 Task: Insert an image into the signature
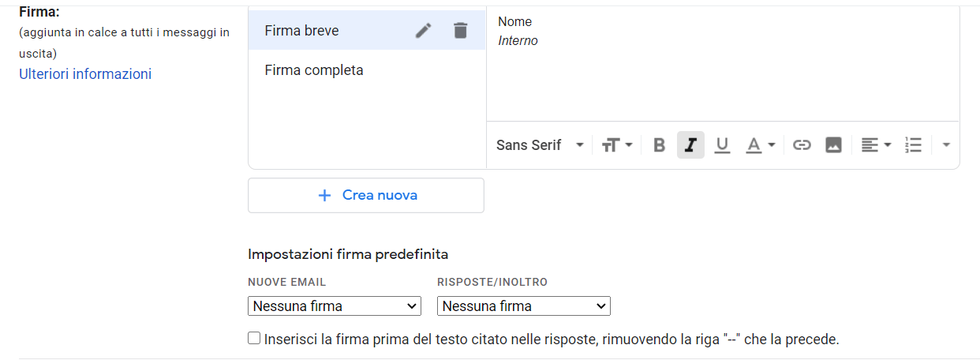point(833,145)
